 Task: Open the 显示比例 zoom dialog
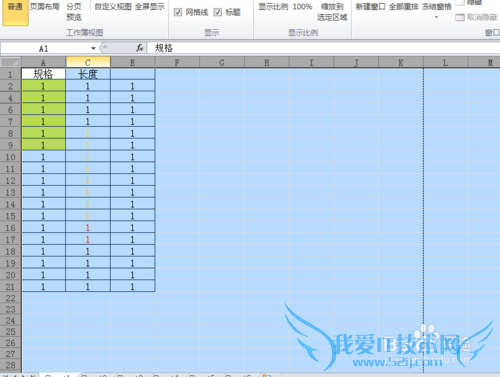click(x=273, y=7)
